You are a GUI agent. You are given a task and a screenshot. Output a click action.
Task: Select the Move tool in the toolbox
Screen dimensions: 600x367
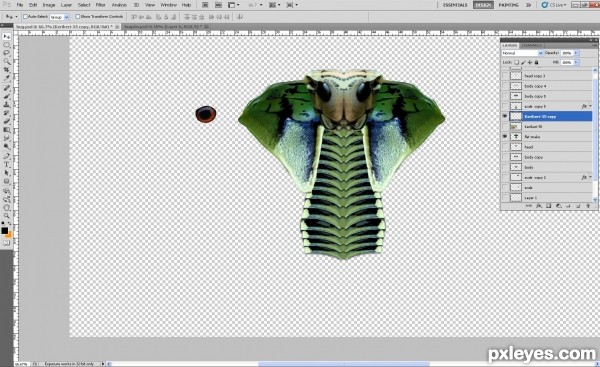point(7,37)
